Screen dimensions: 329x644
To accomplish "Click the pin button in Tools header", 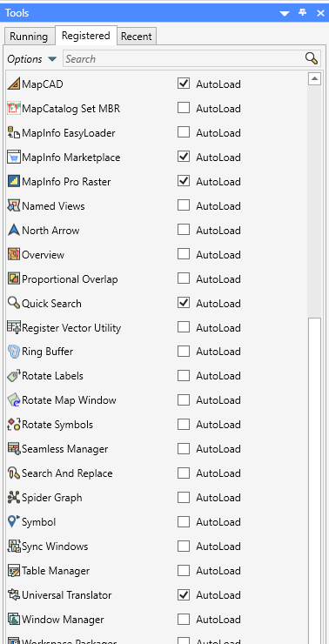I will tap(303, 13).
